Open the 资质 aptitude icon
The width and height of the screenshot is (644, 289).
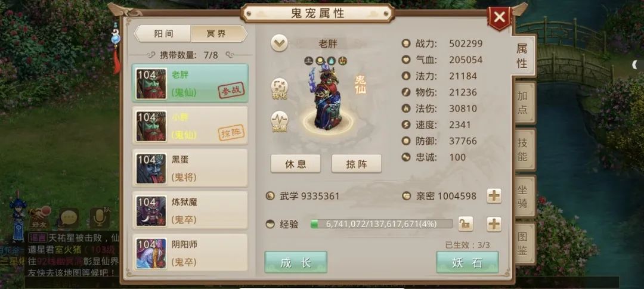click(279, 122)
